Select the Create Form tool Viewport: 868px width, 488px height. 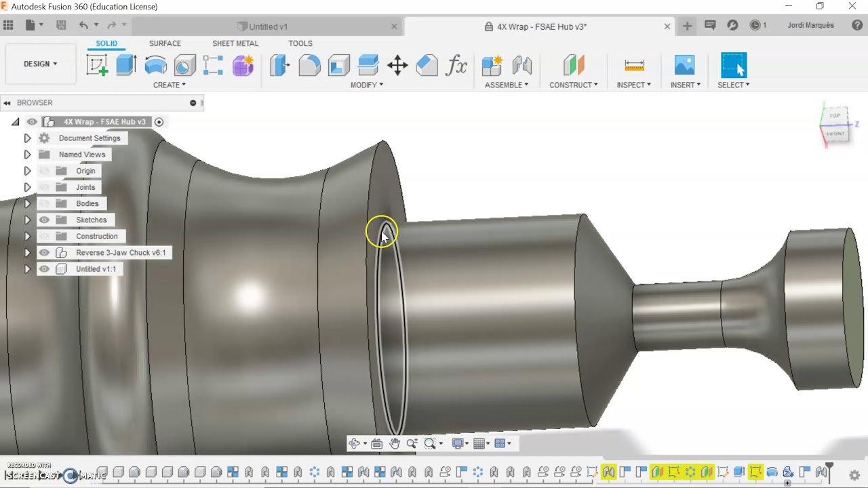click(243, 65)
